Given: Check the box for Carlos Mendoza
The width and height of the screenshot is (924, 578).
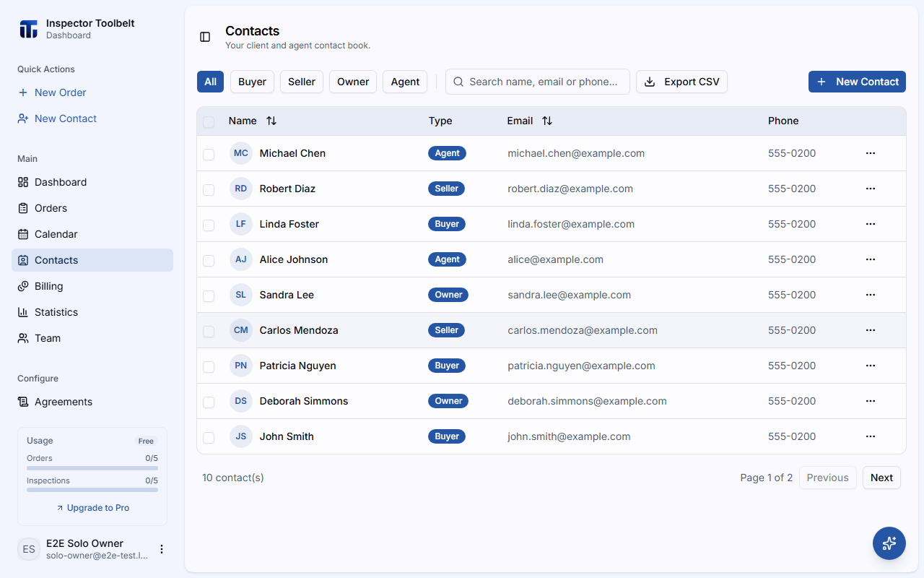Looking at the screenshot, I should point(209,332).
